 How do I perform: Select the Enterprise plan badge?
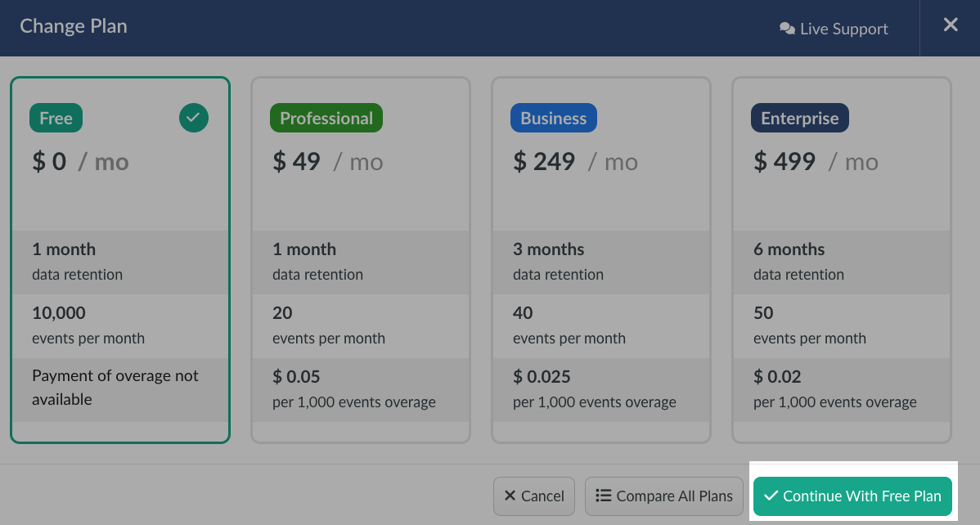(x=800, y=118)
